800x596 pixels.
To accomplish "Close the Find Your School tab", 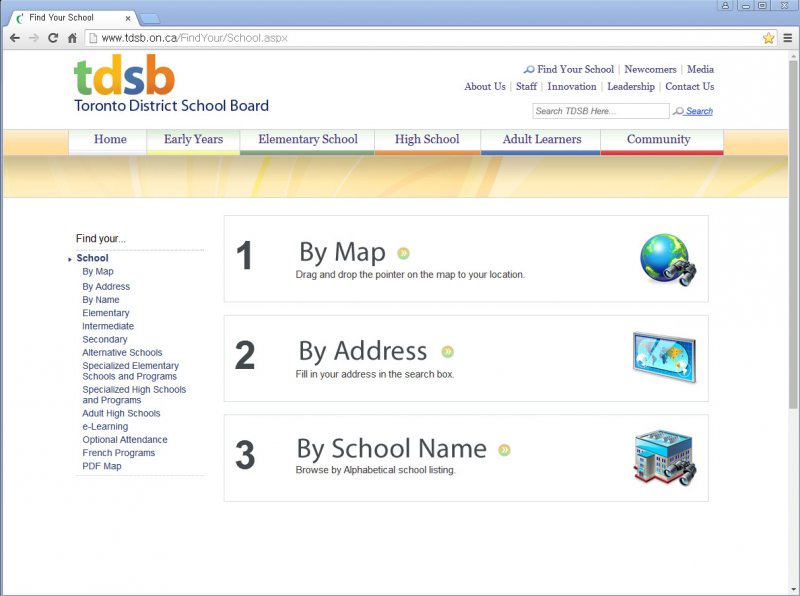I will (128, 18).
